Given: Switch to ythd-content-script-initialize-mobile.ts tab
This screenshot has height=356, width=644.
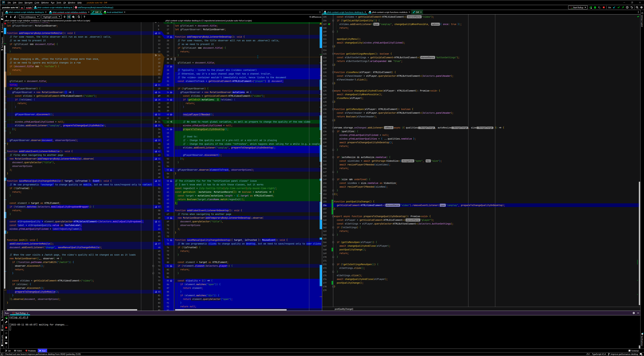Looking at the screenshot, I should click(69, 12).
